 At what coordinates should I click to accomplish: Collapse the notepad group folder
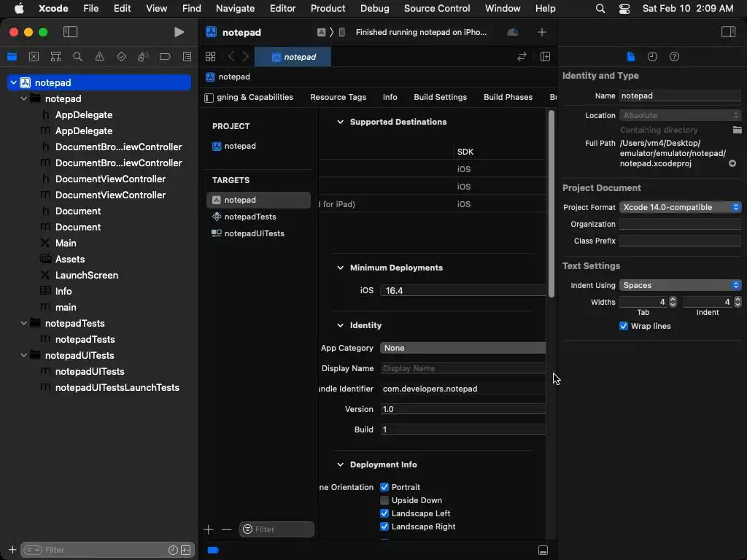23,98
